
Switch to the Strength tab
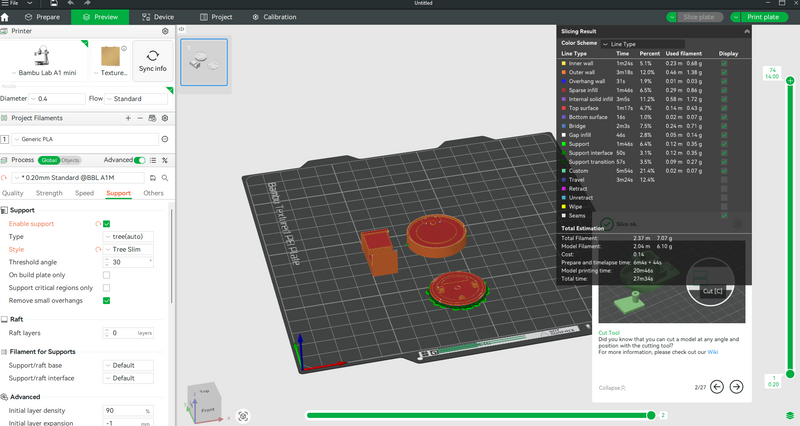coord(49,193)
